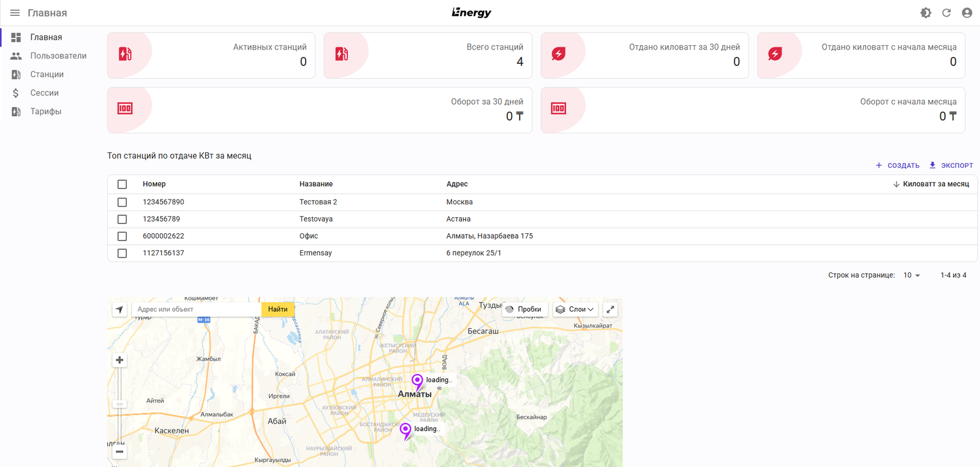
Task: Click address Астана
Action: click(x=458, y=219)
